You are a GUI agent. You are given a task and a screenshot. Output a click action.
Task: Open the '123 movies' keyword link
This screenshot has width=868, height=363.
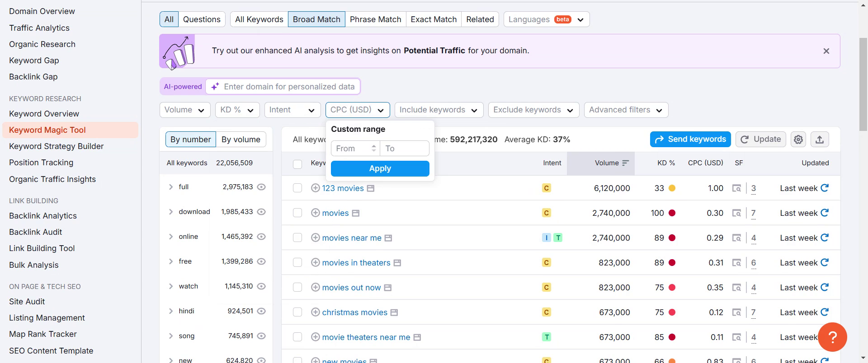click(343, 188)
